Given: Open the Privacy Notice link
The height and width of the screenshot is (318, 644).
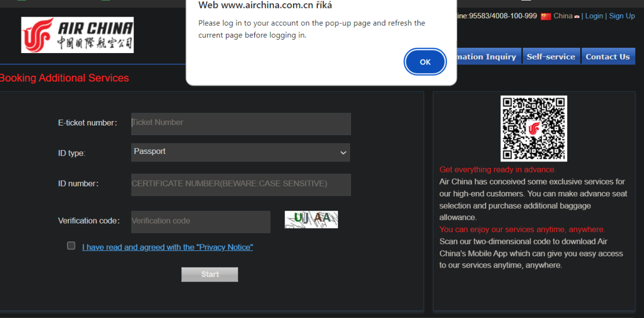Looking at the screenshot, I should click(x=167, y=247).
